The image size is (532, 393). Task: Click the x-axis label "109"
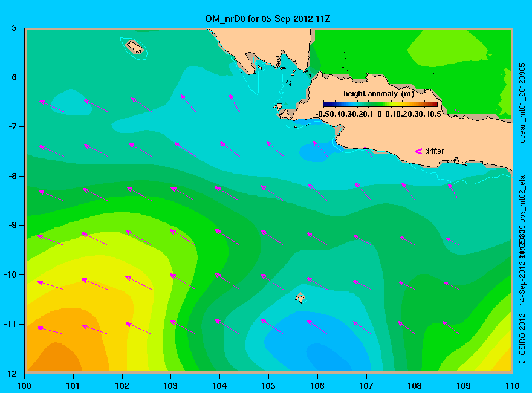tap(464, 386)
